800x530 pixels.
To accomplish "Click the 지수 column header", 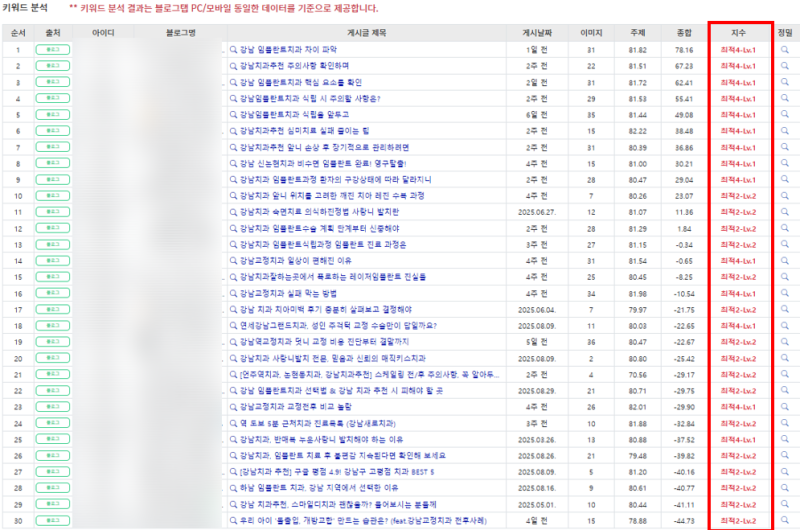I will click(x=738, y=33).
